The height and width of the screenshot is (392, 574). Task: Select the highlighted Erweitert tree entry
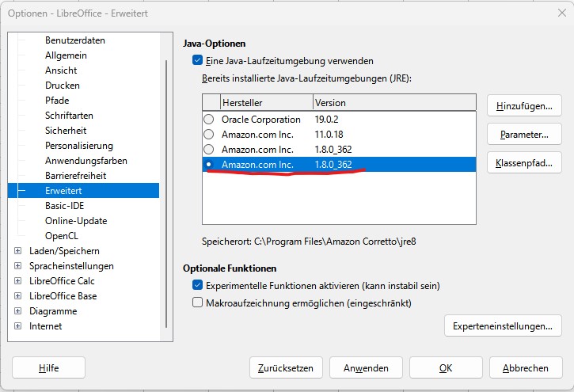83,190
